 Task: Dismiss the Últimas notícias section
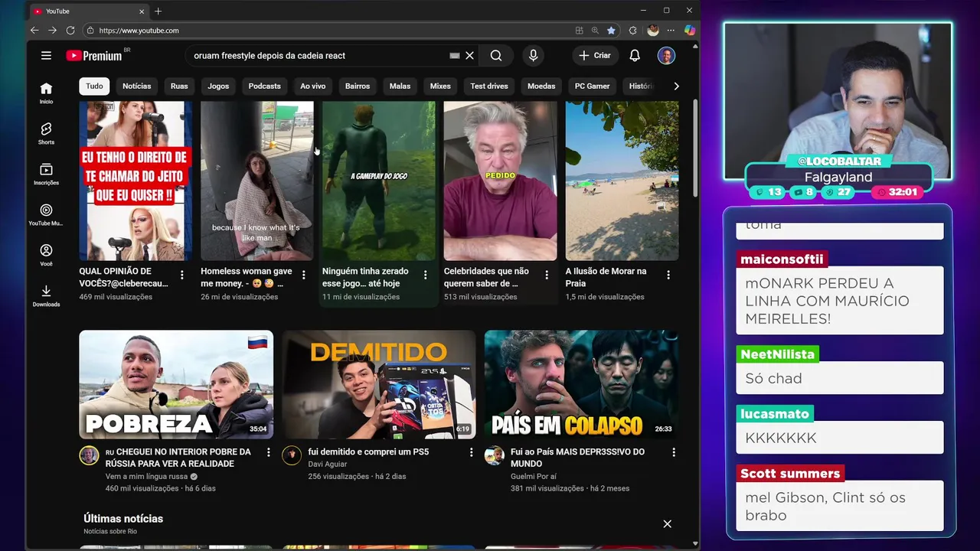pyautogui.click(x=668, y=524)
